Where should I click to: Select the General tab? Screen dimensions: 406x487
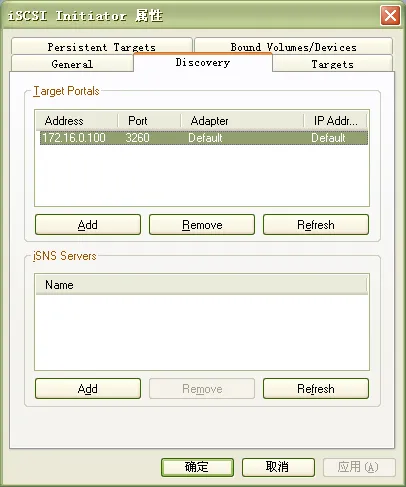(72, 63)
